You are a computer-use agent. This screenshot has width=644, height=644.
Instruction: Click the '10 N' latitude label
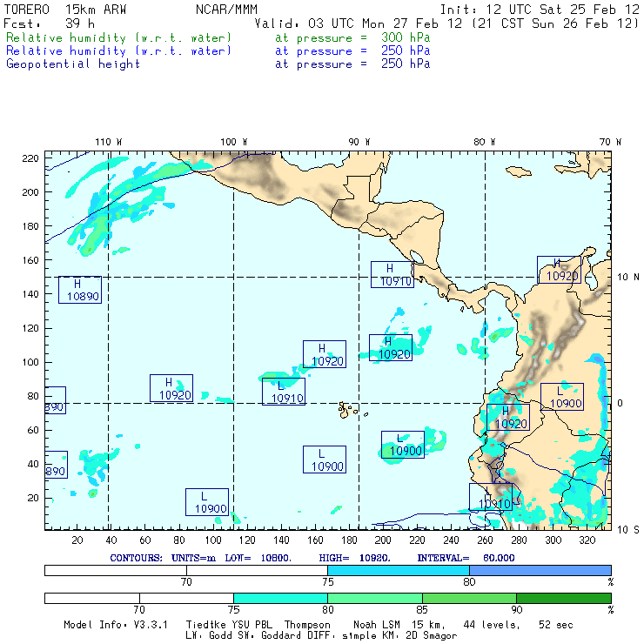[628, 278]
